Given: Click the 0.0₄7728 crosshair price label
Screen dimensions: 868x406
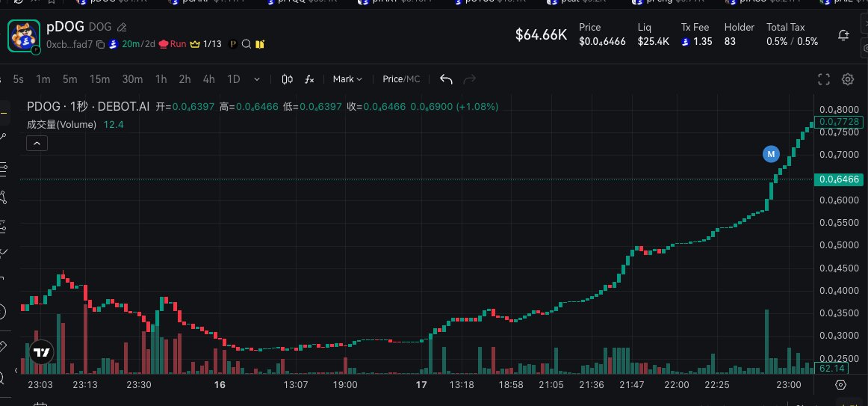Looking at the screenshot, I should [839, 122].
